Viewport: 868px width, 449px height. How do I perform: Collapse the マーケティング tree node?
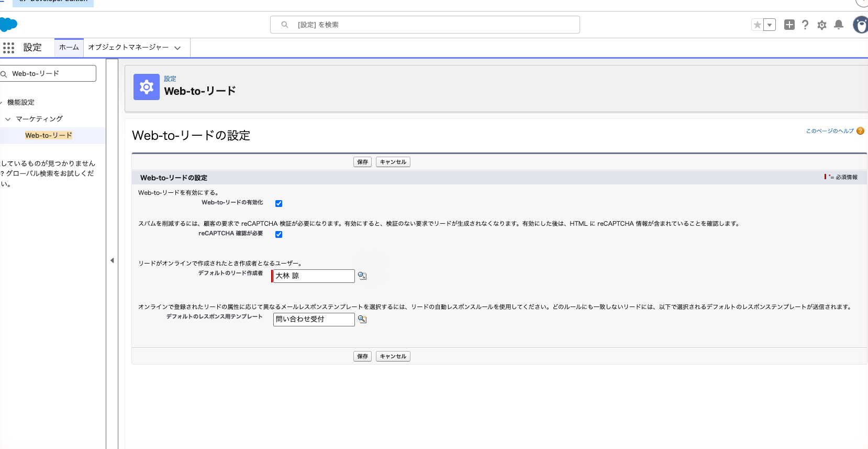pyautogui.click(x=8, y=119)
